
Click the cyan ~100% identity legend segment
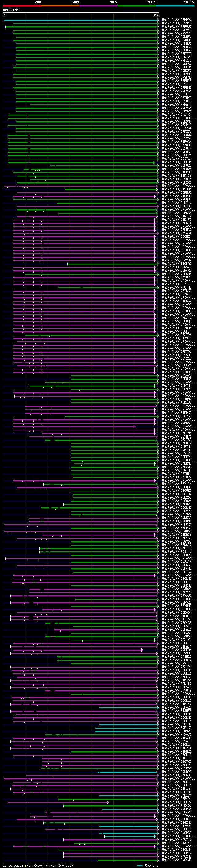pyautogui.click(x=175, y=6)
